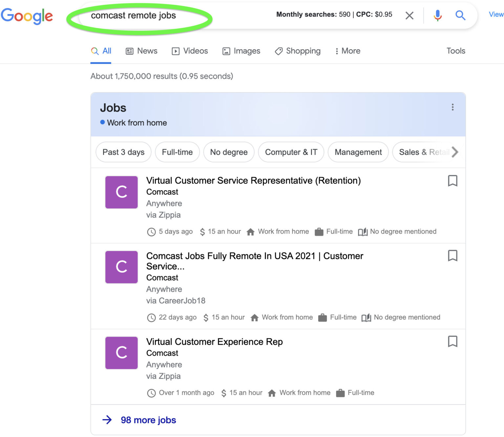Switch to the News tab
Screen dimensions: 504x437
click(141, 51)
